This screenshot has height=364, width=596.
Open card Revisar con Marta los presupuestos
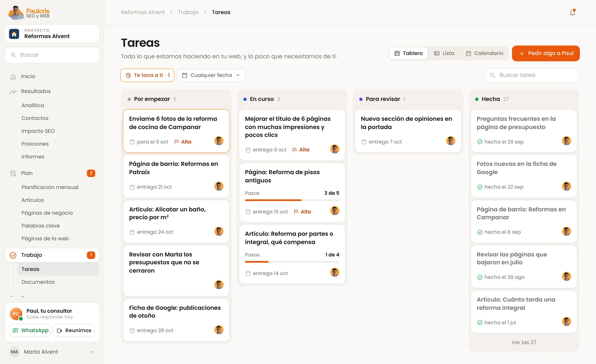point(176,271)
